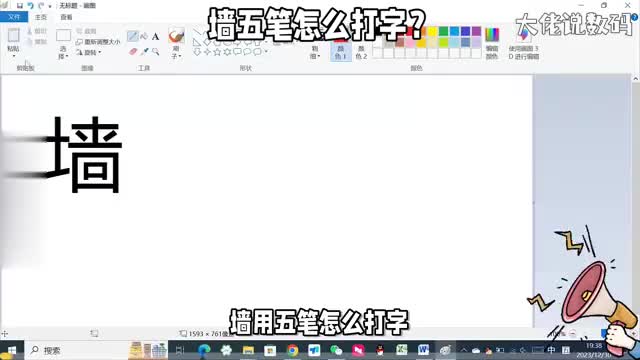Click the vertical scrollbar up arrow
640x360 pixels.
click(x=636, y=79)
